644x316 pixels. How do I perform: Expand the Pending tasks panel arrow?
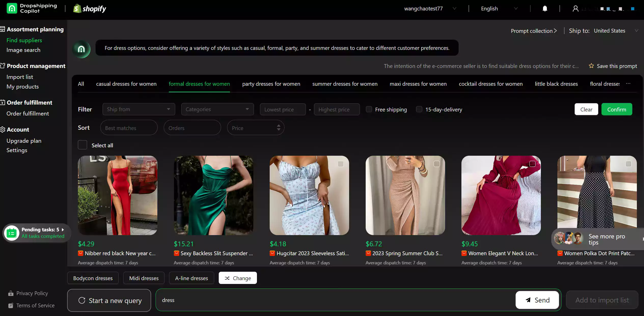click(x=63, y=229)
